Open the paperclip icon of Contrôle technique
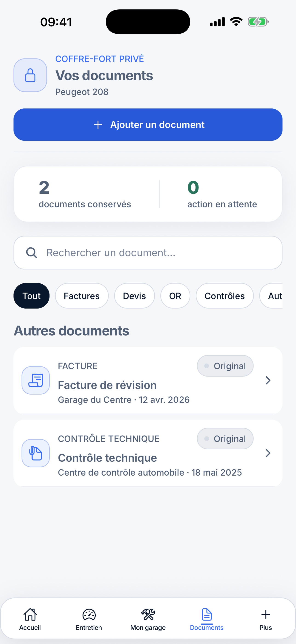 click(x=36, y=453)
